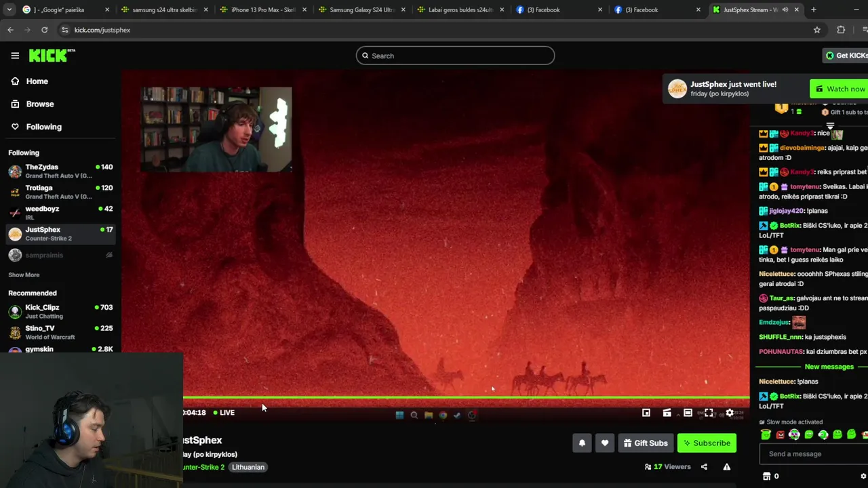Click the Get KICKs button
The image size is (868, 488).
click(845, 56)
